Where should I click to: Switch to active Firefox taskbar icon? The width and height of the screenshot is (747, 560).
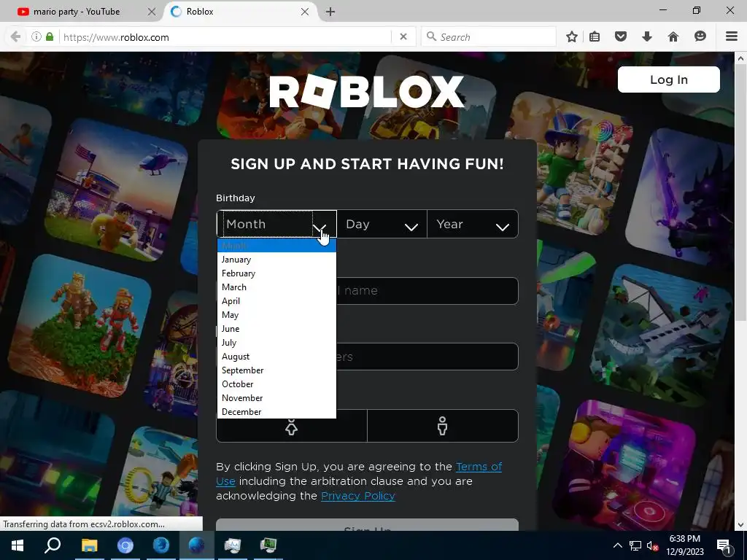(197, 545)
